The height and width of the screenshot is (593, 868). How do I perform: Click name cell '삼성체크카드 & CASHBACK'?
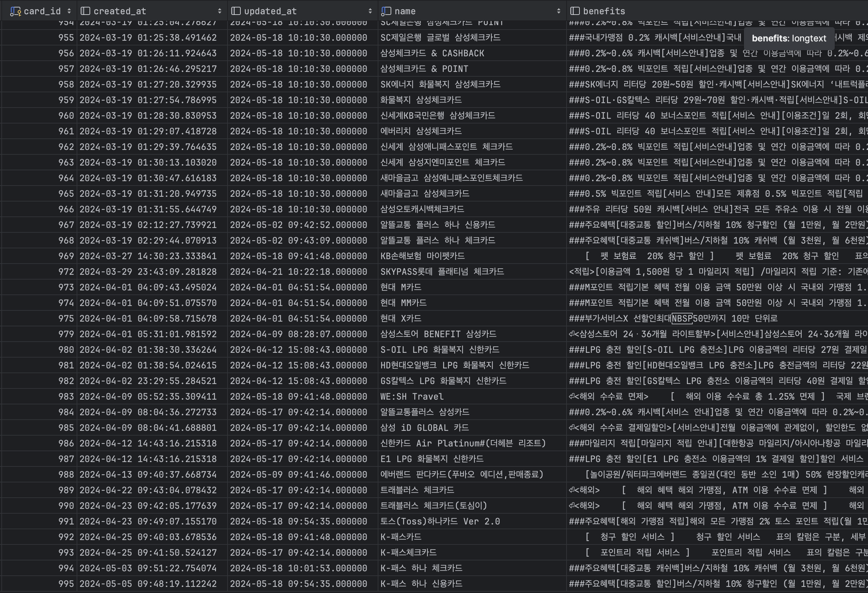[x=432, y=53]
